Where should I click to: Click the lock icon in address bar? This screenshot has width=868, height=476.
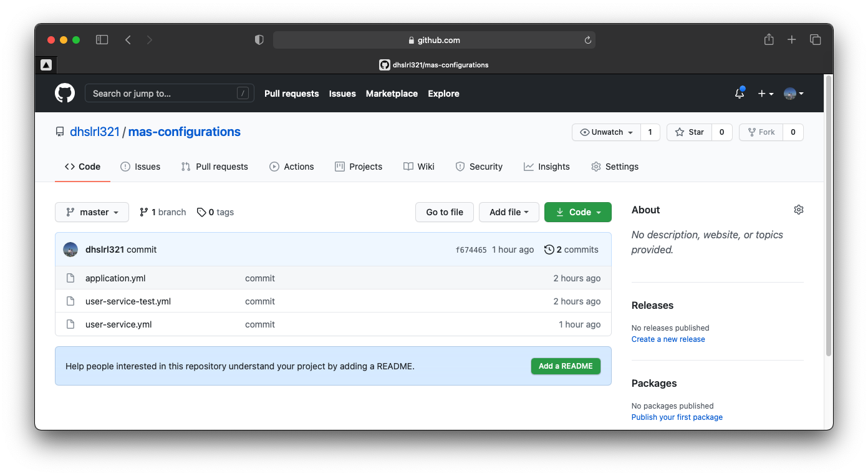click(x=411, y=40)
